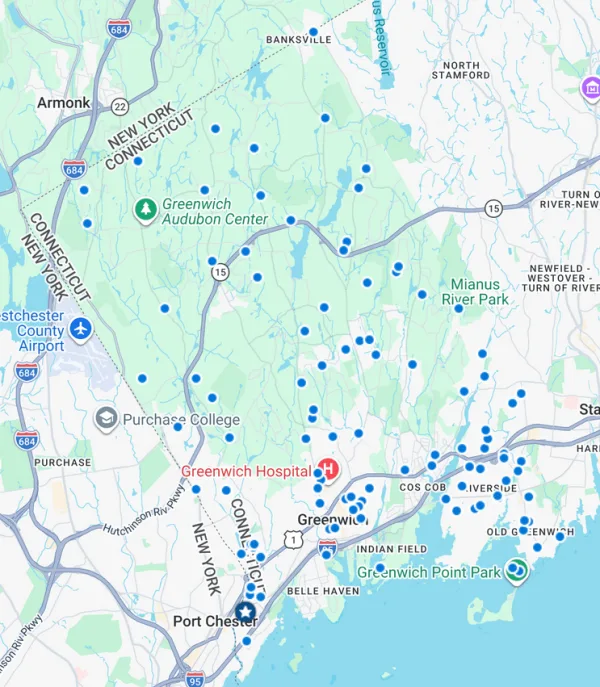Select the Indian Field label
600x687 pixels.
(x=393, y=549)
